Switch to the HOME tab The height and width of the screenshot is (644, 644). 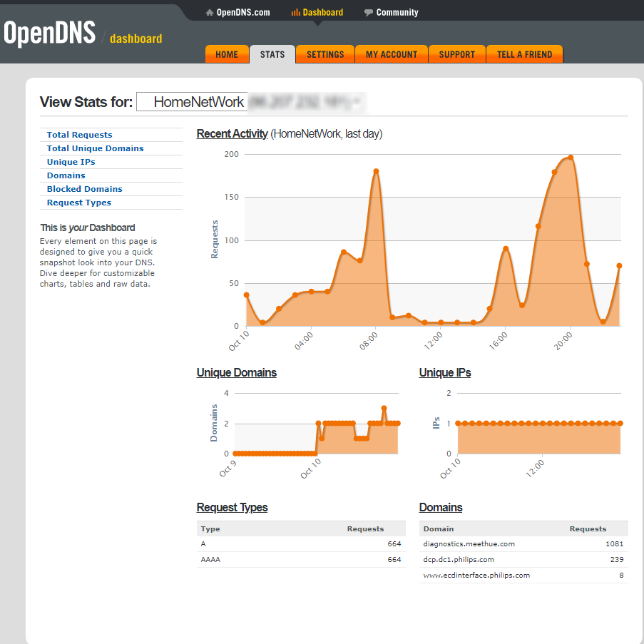coord(227,54)
